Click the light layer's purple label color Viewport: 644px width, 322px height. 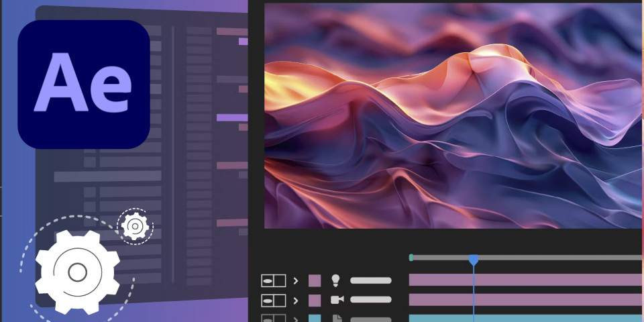(315, 280)
